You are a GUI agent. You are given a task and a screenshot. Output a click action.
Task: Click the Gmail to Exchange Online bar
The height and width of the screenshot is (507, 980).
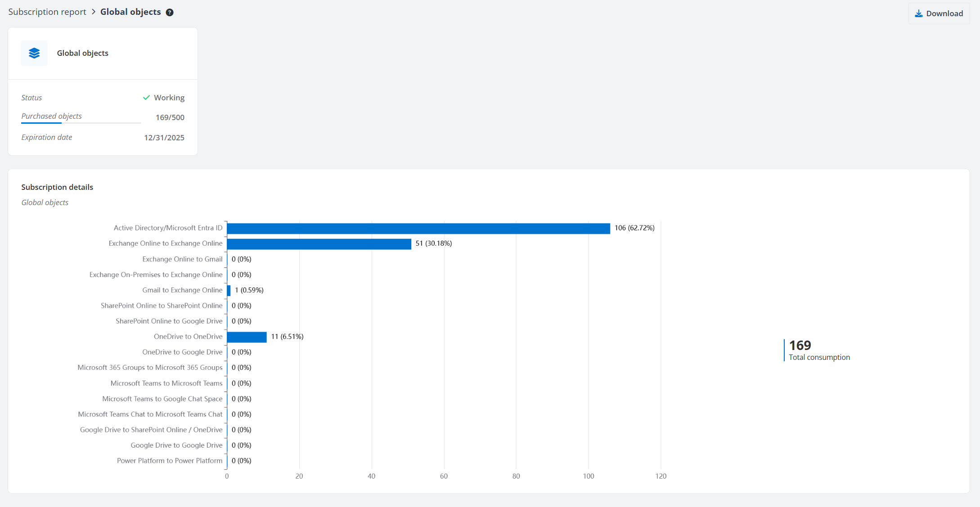point(229,291)
